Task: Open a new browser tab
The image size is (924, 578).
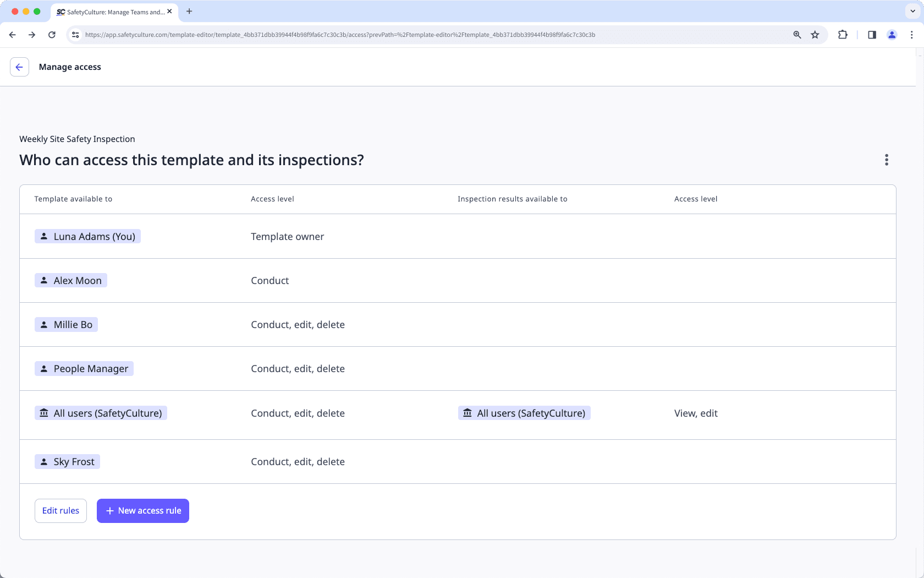Action: click(x=189, y=11)
